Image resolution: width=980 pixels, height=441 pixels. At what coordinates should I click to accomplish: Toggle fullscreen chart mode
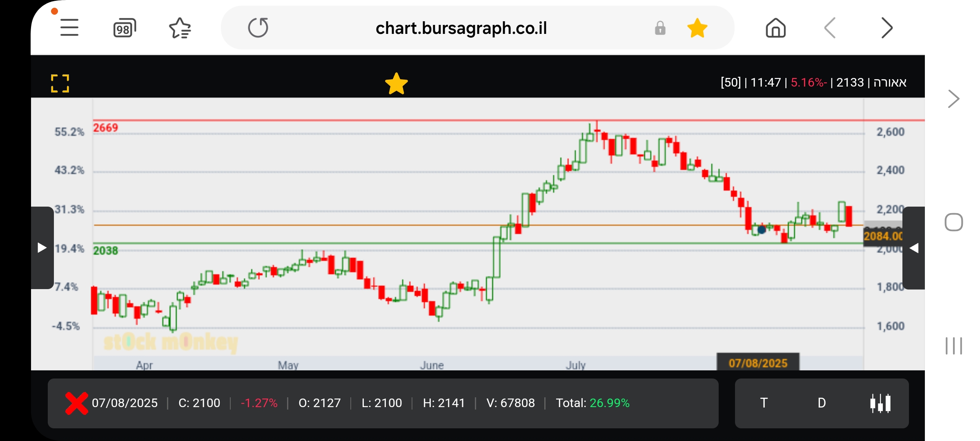coord(60,83)
